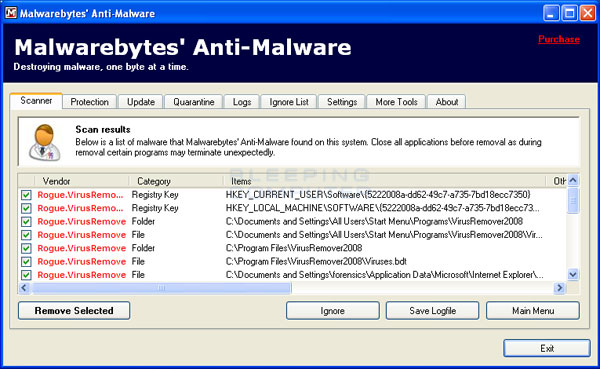Select the HKEY_LOCAL_MACHINE\SOFTWARE registry path
This screenshot has height=369, width=600.
[382, 208]
